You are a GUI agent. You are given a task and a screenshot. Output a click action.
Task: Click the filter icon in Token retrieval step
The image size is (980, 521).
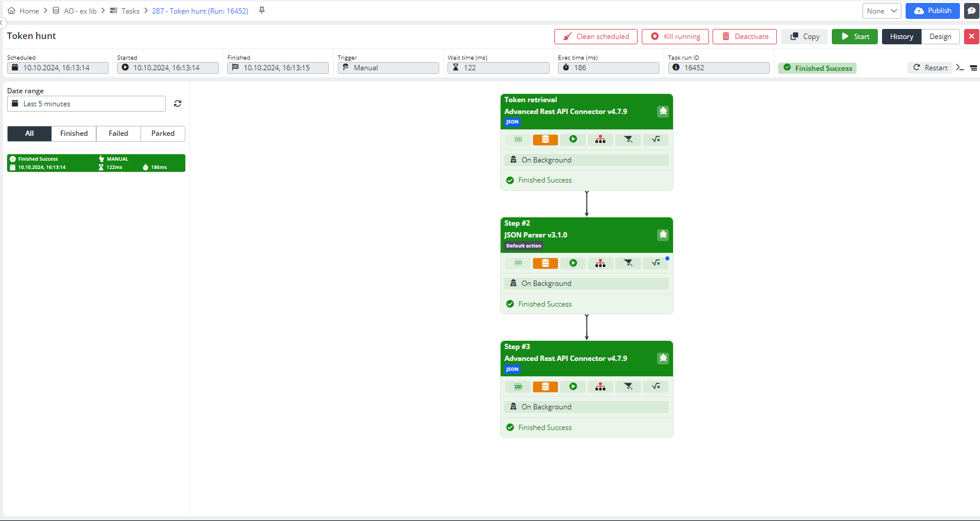tap(628, 139)
